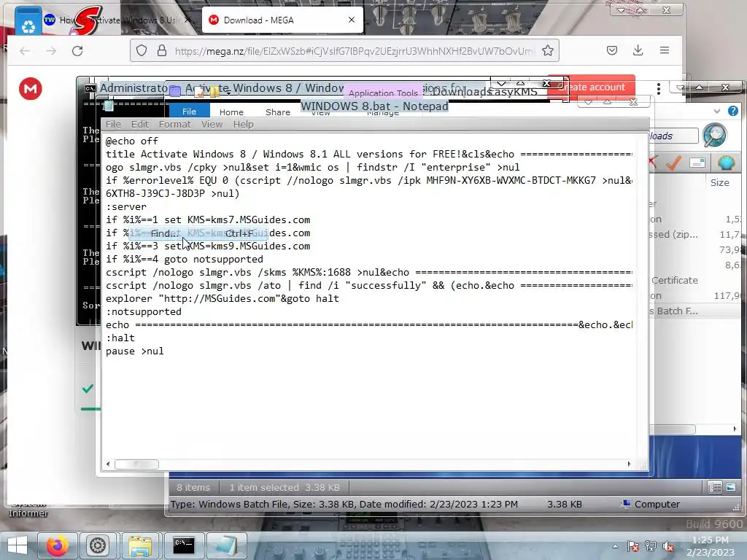
Task: Open the Notepad Edit menu
Action: [139, 124]
